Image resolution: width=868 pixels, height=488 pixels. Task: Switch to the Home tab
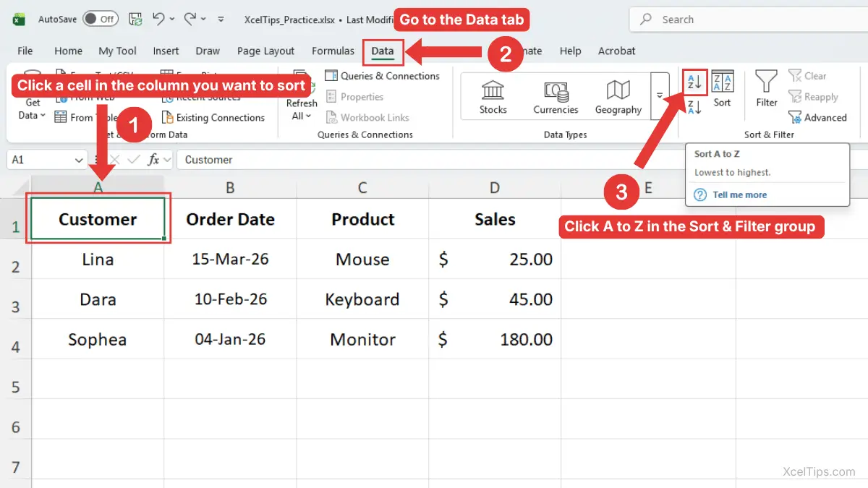pyautogui.click(x=68, y=51)
